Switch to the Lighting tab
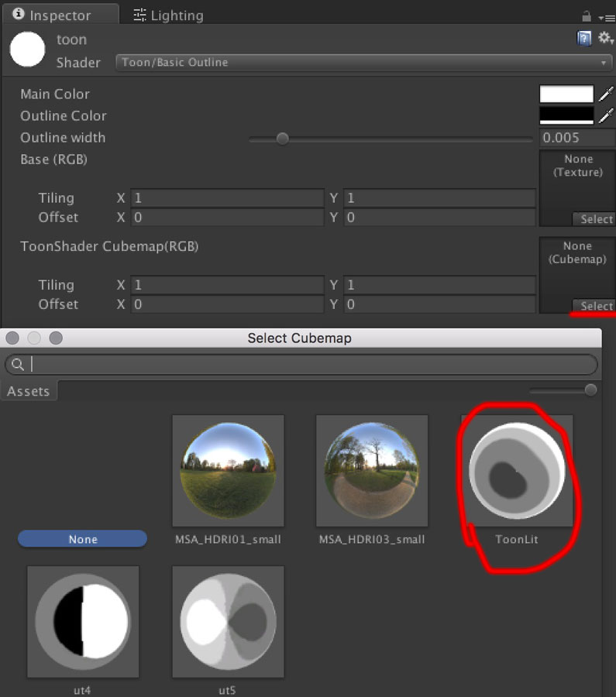This screenshot has height=697, width=616. click(x=168, y=15)
